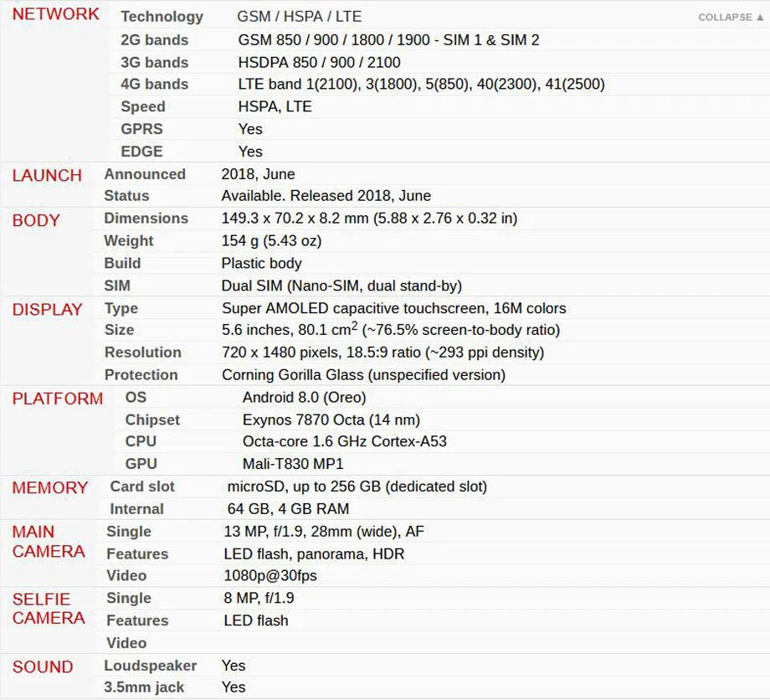The image size is (770, 700).
Task: Click the Technology label
Action: pos(162,17)
